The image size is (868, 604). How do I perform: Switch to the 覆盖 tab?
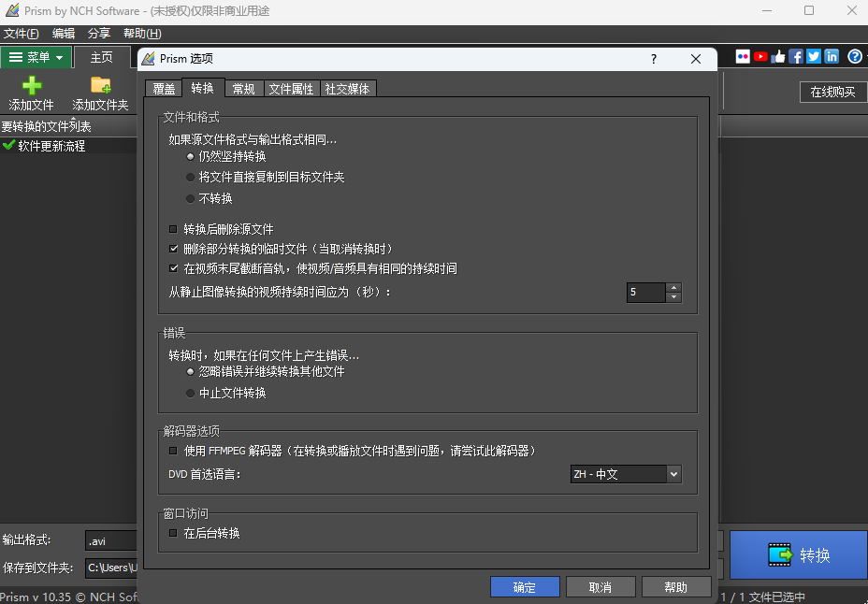(x=164, y=89)
